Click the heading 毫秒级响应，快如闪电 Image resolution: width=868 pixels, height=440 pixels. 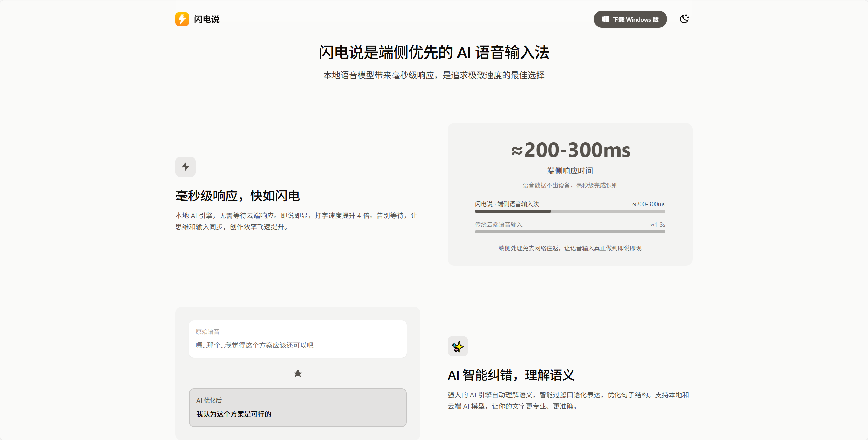coord(238,196)
